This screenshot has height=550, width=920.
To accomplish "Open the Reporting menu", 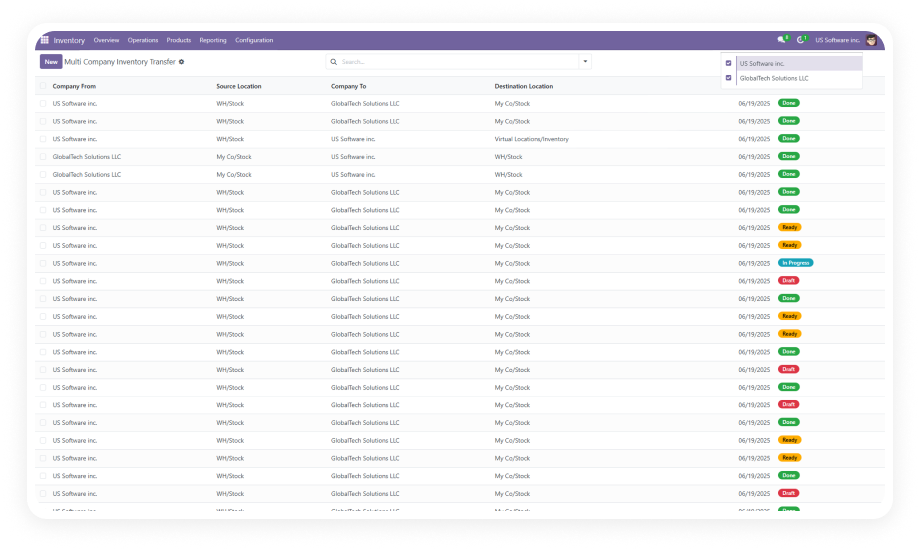I will point(212,41).
